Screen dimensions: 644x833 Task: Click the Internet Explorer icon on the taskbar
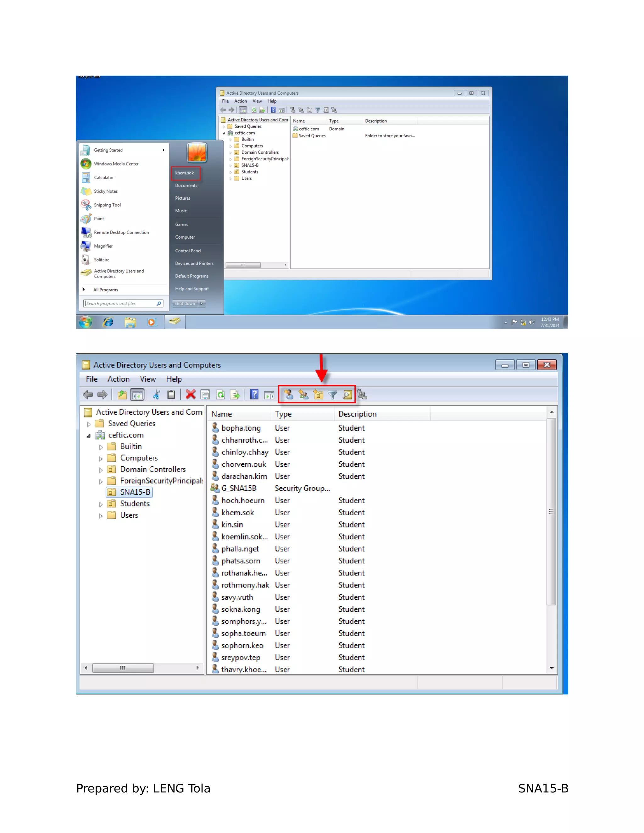tap(108, 322)
